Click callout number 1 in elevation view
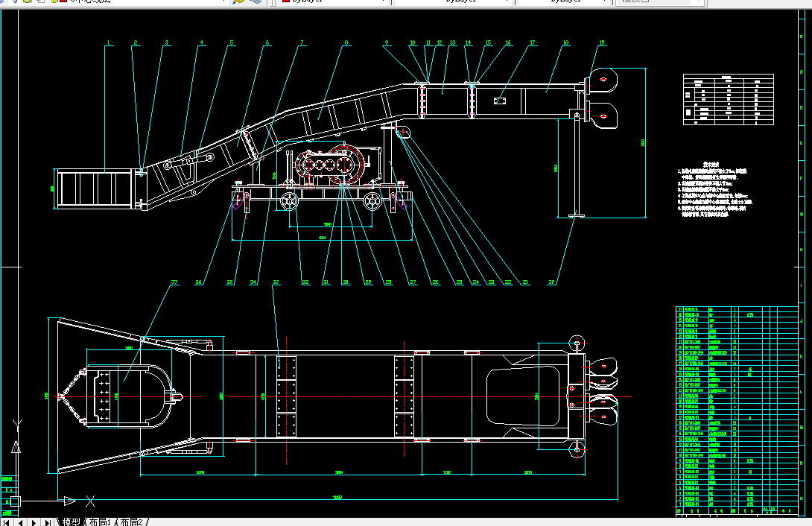Image resolution: width=812 pixels, height=526 pixels. [x=109, y=43]
